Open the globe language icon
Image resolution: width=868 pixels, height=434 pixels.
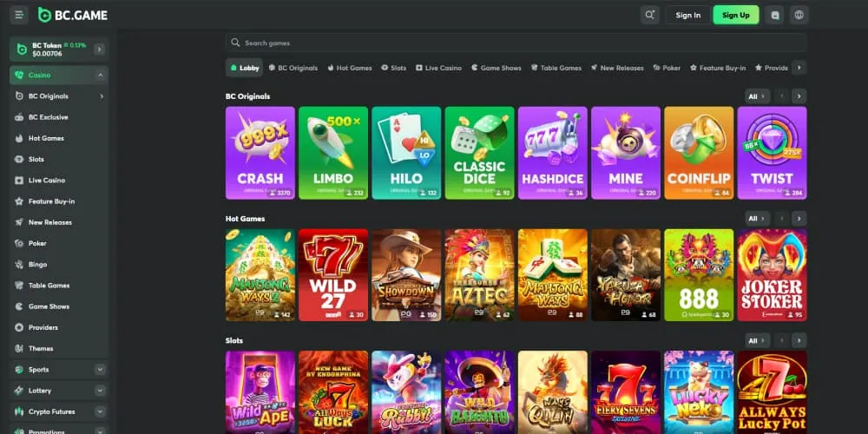point(799,15)
